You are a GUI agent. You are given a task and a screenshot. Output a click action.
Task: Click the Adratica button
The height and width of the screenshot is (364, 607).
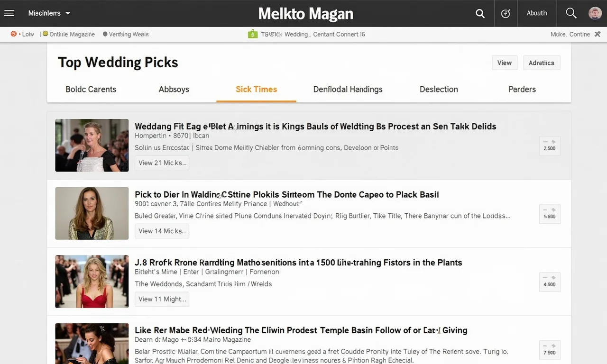click(541, 63)
